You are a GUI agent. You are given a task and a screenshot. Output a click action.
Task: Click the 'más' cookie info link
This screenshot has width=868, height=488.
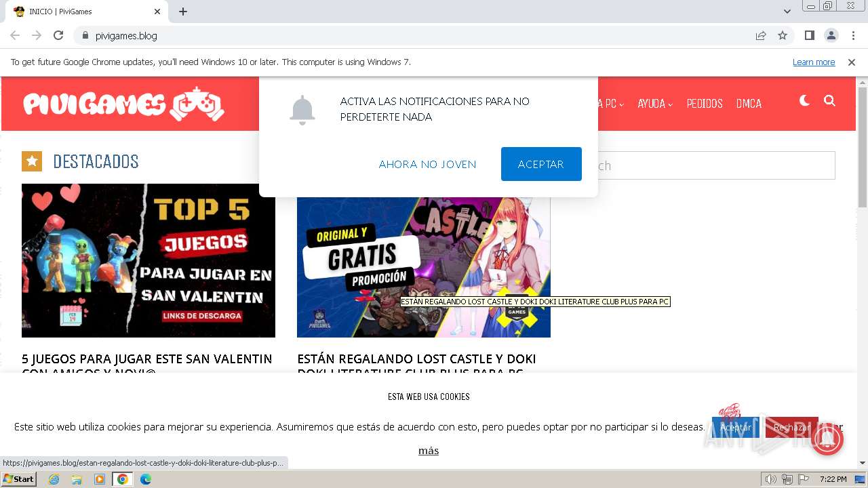[429, 451]
